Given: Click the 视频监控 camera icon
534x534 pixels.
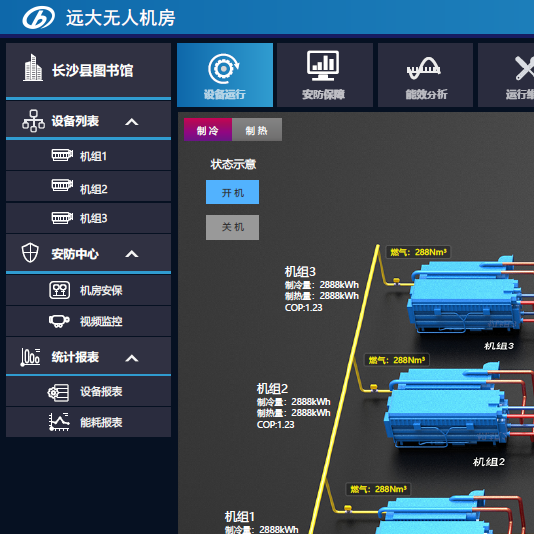Looking at the screenshot, I should coord(59,321).
